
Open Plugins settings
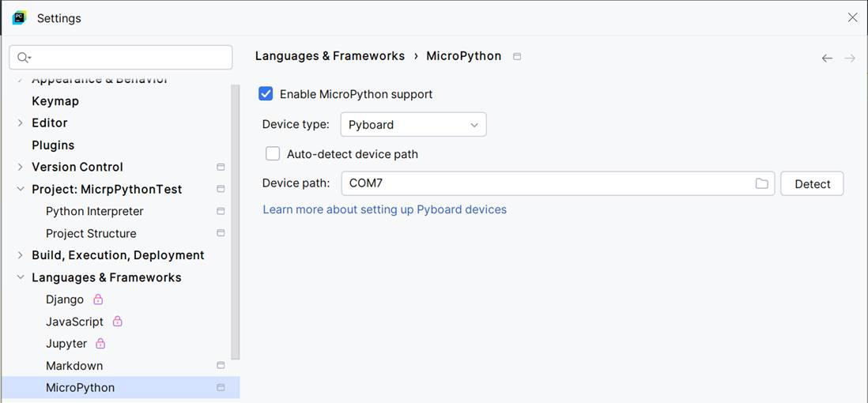tap(53, 145)
